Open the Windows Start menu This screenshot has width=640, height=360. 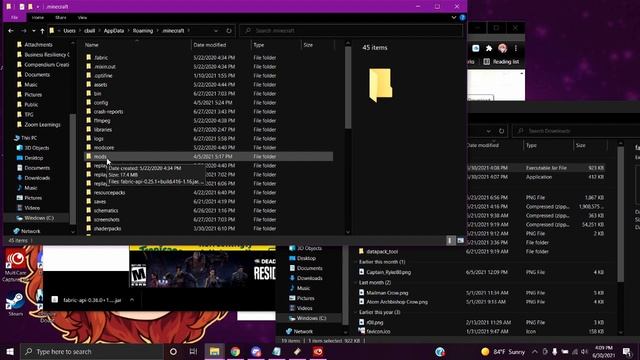[10, 351]
